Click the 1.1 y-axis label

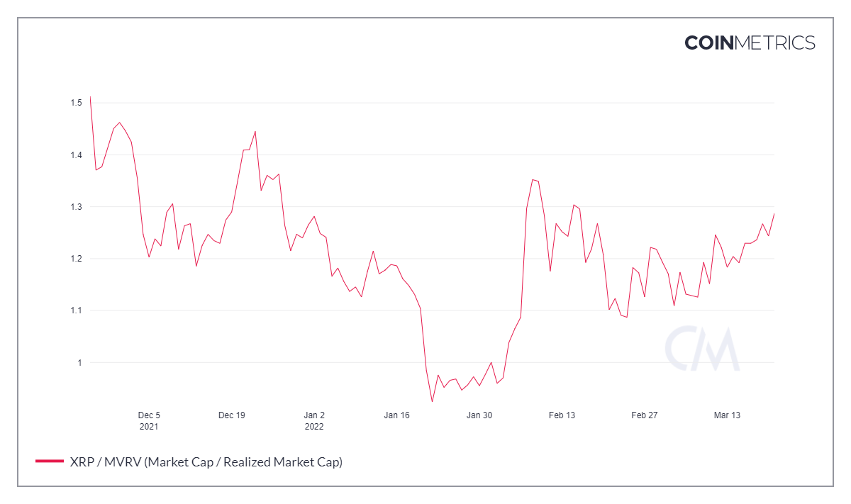click(x=76, y=310)
